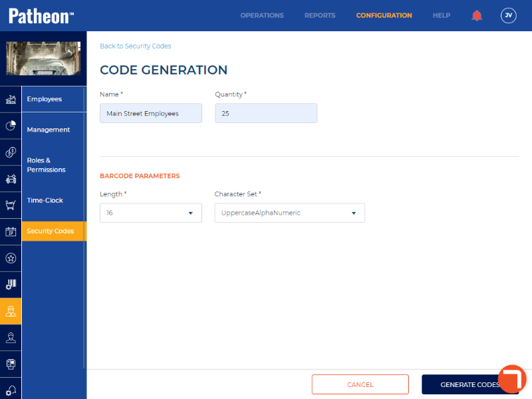Click the car wash site thumbnail
532x399 pixels.
coord(43,59)
